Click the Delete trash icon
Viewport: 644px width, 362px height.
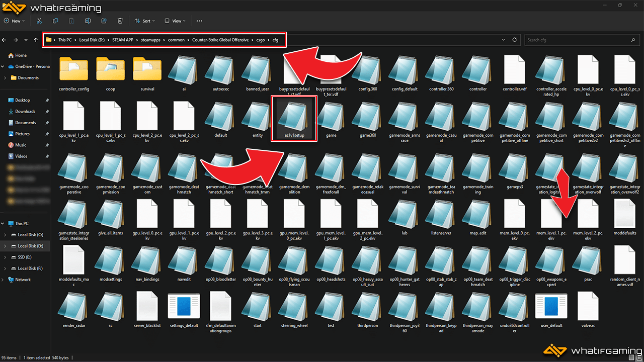[x=120, y=21]
